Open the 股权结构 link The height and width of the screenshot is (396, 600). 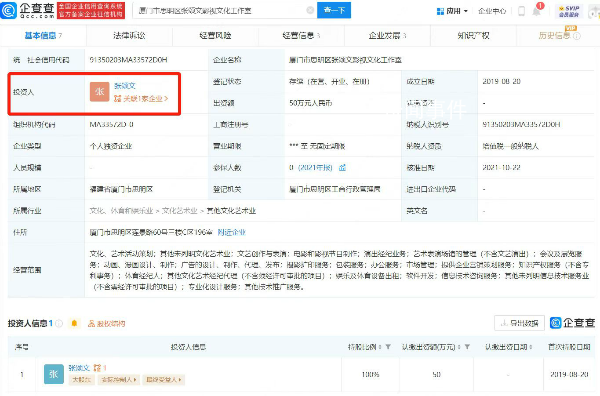pyautogui.click(x=111, y=324)
